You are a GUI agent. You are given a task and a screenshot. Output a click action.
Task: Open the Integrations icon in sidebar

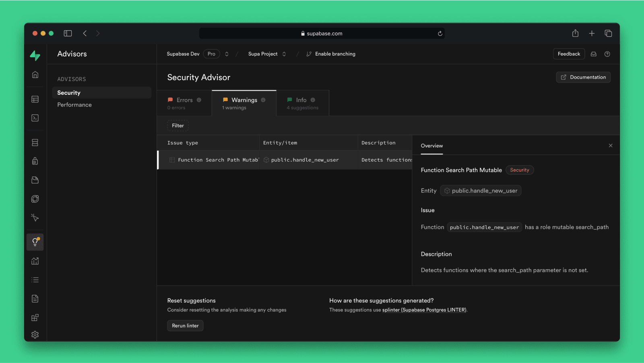click(35, 317)
